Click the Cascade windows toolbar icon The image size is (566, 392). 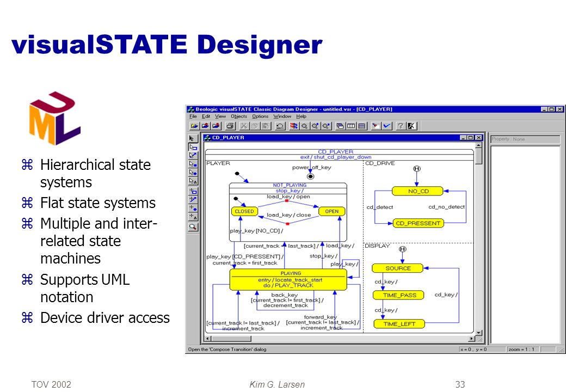(340, 126)
